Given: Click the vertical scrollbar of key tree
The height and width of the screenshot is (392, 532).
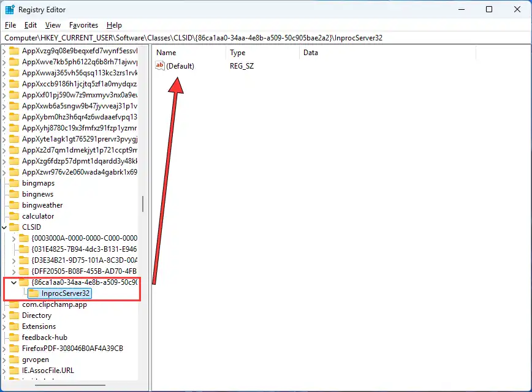Looking at the screenshot, I should (x=143, y=203).
